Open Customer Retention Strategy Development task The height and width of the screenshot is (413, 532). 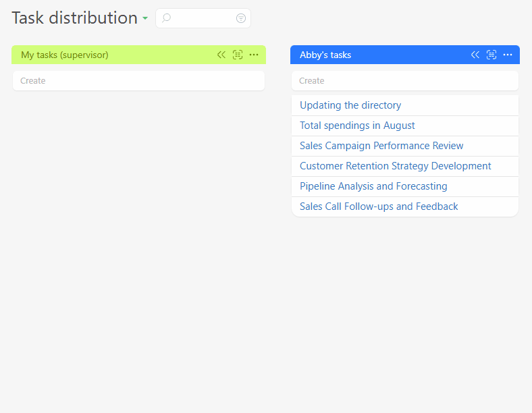coord(395,166)
